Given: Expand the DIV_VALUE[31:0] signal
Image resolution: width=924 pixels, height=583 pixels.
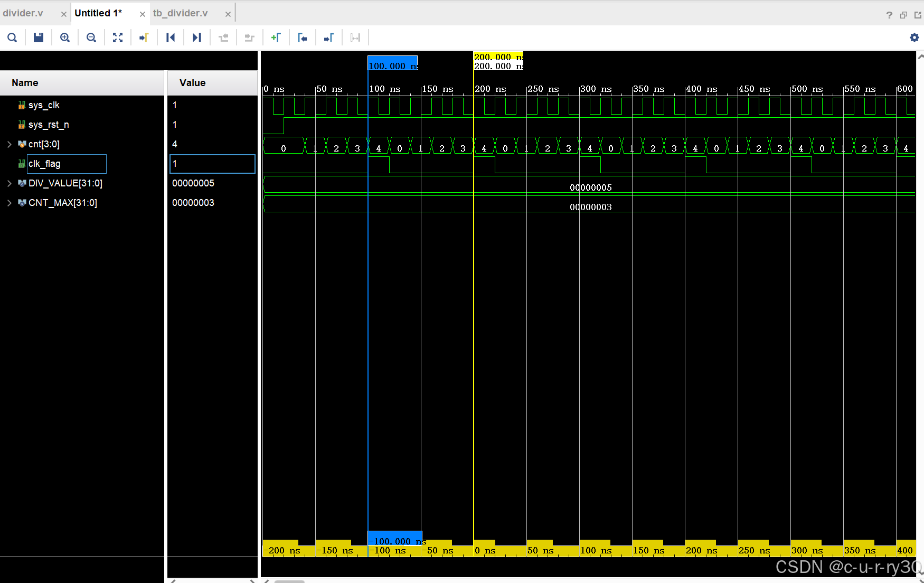Looking at the screenshot, I should (x=9, y=183).
